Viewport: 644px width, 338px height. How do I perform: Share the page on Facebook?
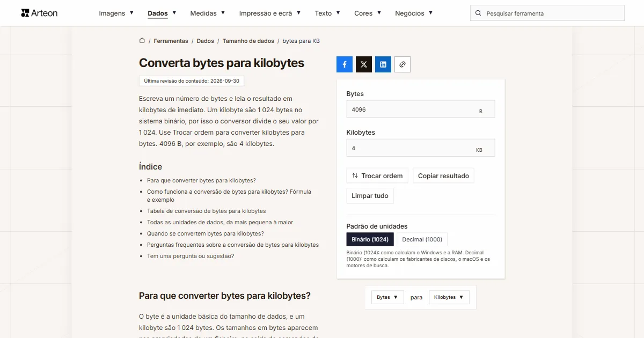click(x=345, y=64)
